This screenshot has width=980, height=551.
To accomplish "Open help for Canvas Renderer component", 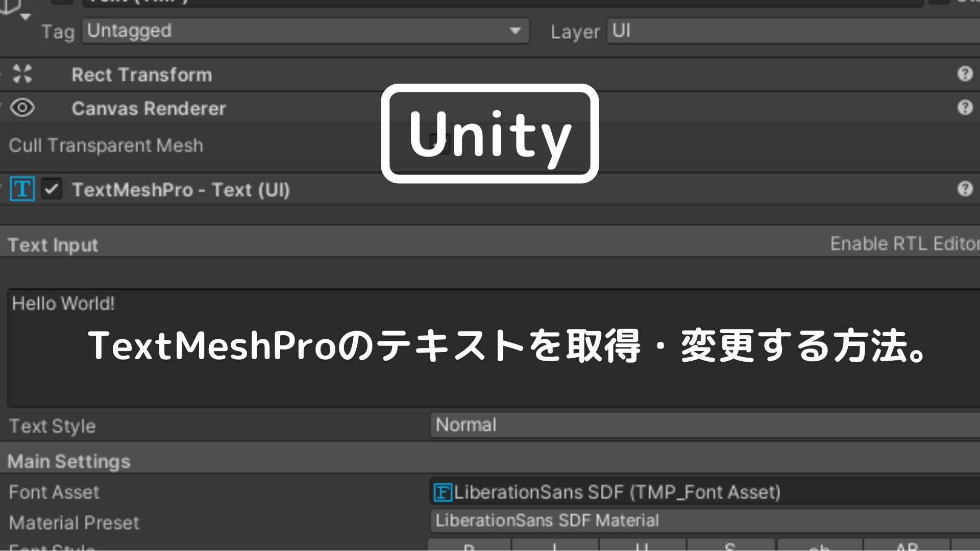I will coord(965,108).
